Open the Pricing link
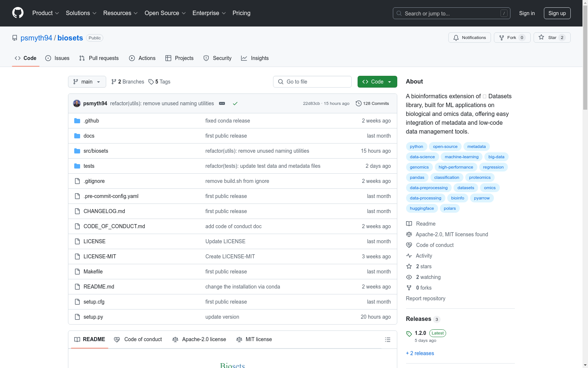This screenshot has height=368, width=588. pos(241,13)
